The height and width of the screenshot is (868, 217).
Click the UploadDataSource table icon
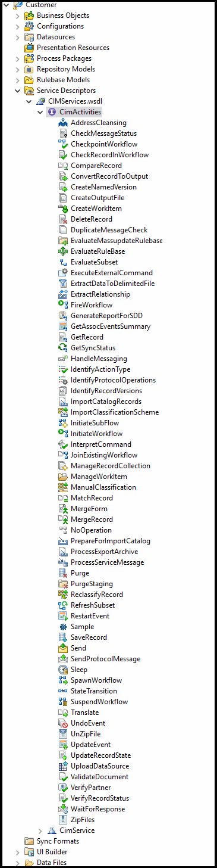tap(63, 766)
